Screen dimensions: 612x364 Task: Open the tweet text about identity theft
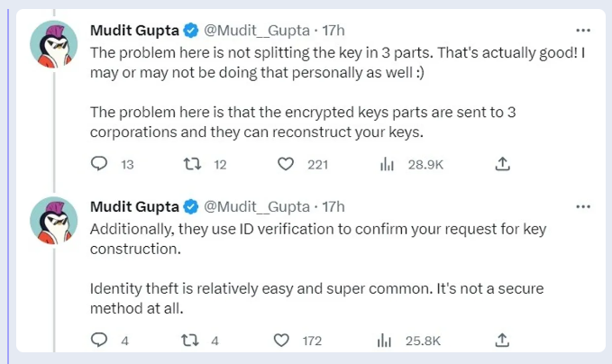click(x=316, y=298)
